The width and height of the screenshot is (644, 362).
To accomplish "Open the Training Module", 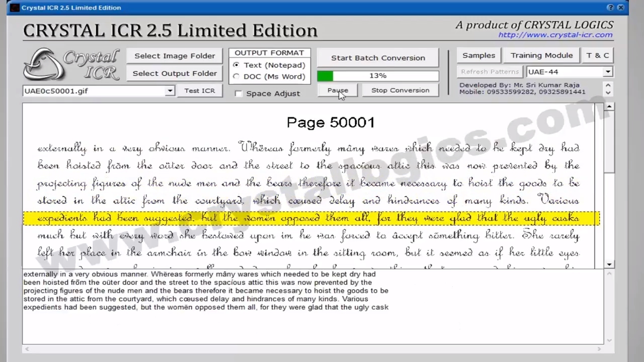I will point(541,55).
